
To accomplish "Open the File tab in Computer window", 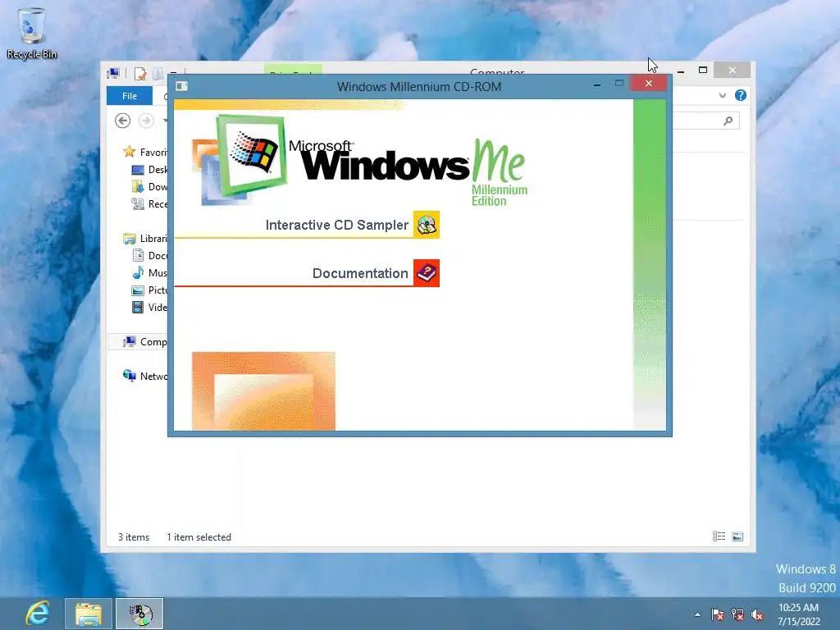I will tap(130, 96).
